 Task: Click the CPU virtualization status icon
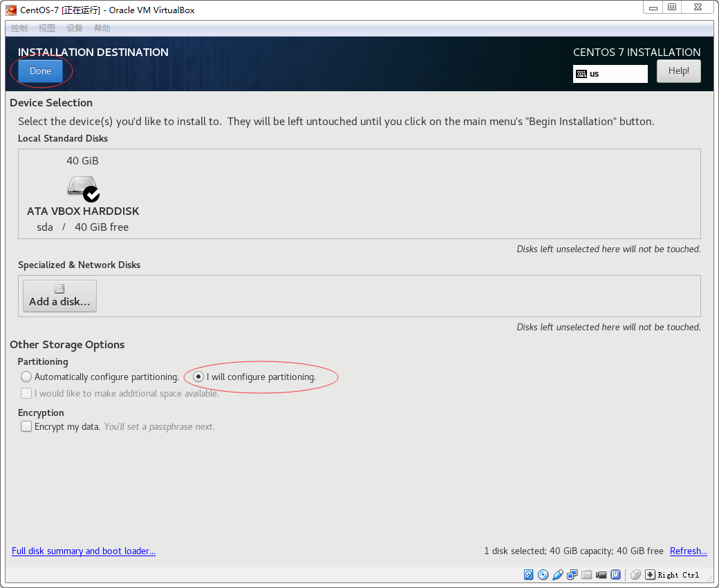(x=616, y=575)
